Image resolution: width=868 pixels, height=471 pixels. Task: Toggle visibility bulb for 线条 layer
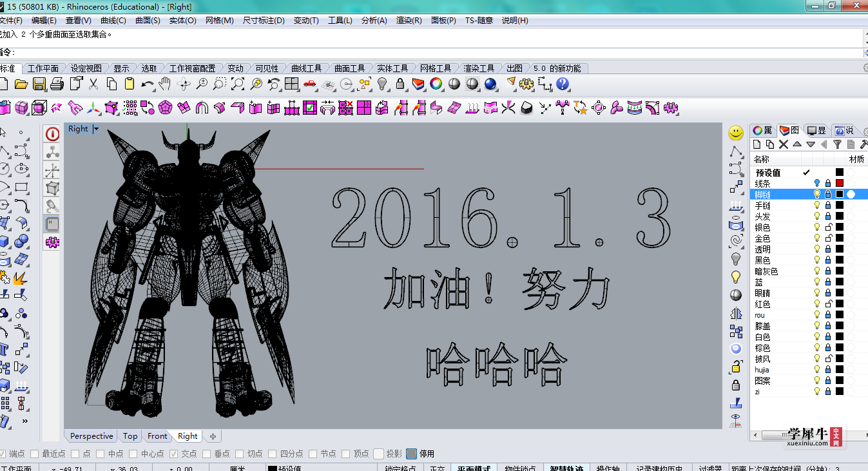click(817, 183)
